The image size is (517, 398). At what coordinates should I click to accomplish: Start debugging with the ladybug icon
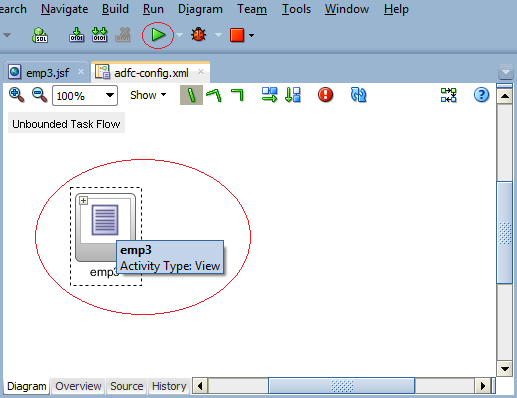coord(199,35)
